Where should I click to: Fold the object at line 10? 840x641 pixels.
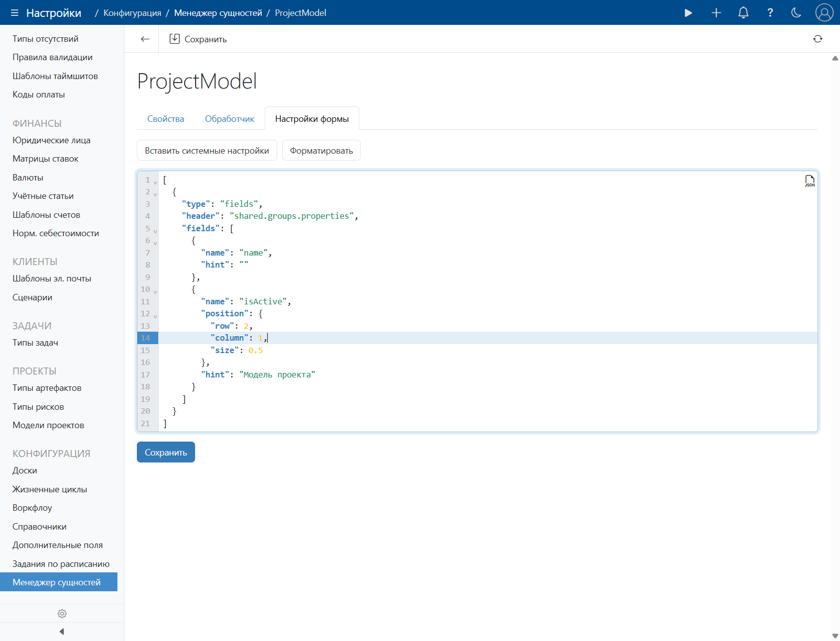tap(155, 291)
